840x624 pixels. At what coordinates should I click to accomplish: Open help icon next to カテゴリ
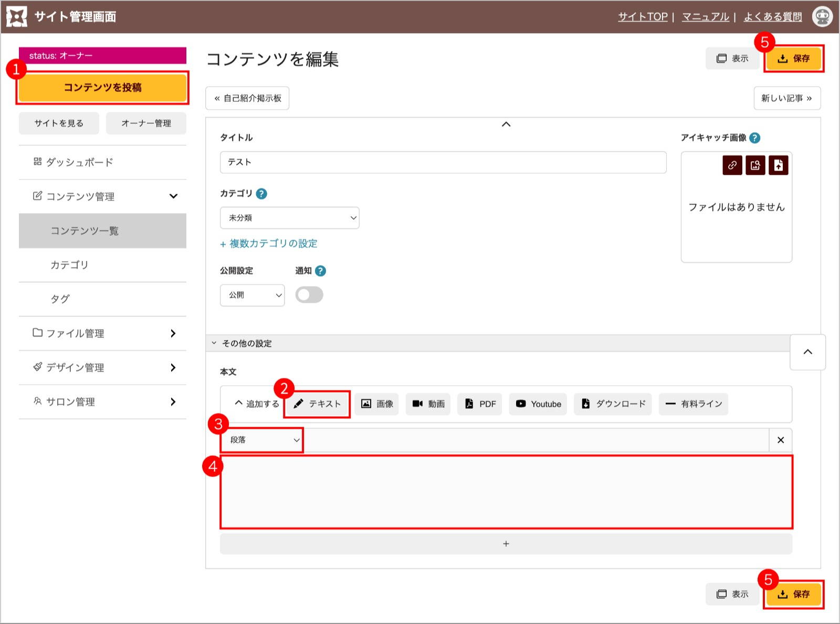[x=261, y=194]
